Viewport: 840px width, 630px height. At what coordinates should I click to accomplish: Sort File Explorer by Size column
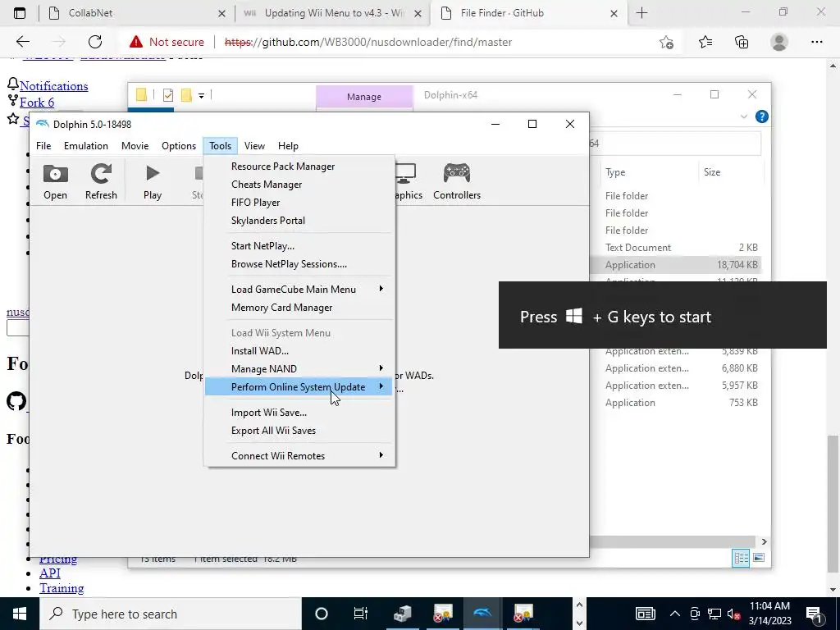click(x=712, y=172)
